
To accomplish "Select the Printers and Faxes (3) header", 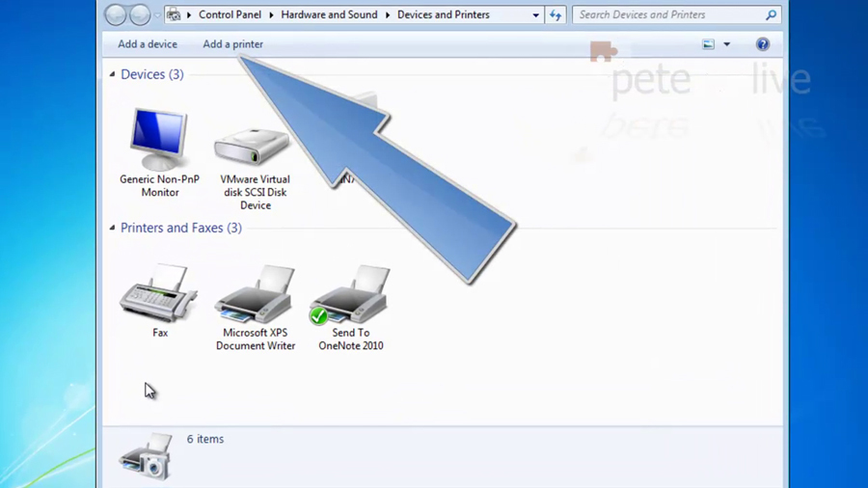I will click(181, 228).
